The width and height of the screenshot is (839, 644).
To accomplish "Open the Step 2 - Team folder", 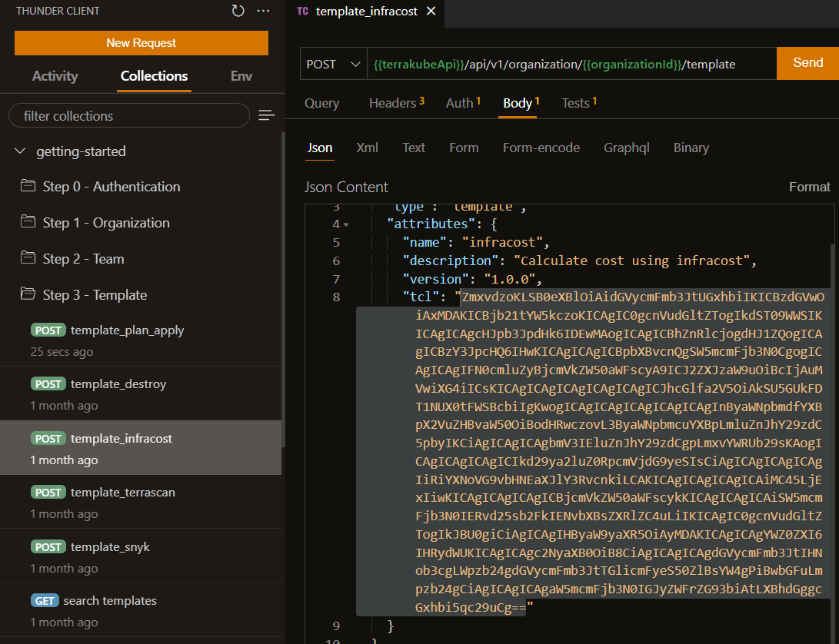I will (83, 259).
